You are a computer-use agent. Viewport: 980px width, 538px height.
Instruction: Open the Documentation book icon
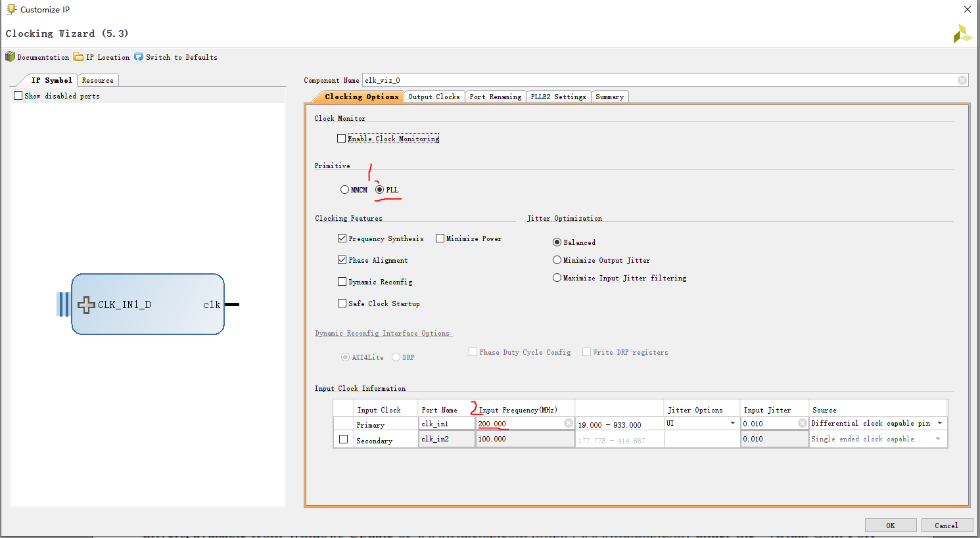point(10,57)
